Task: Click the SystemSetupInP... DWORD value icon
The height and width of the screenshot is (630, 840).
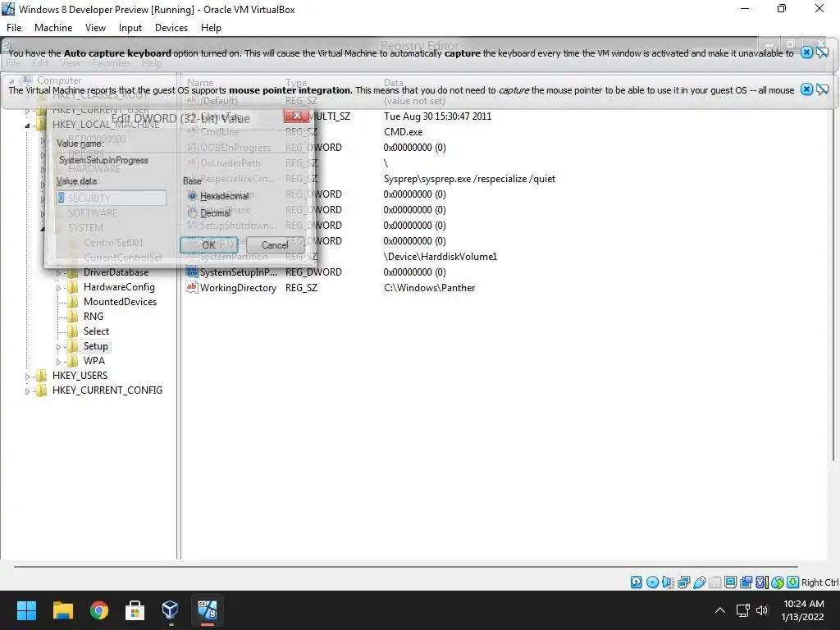Action: pos(191,272)
